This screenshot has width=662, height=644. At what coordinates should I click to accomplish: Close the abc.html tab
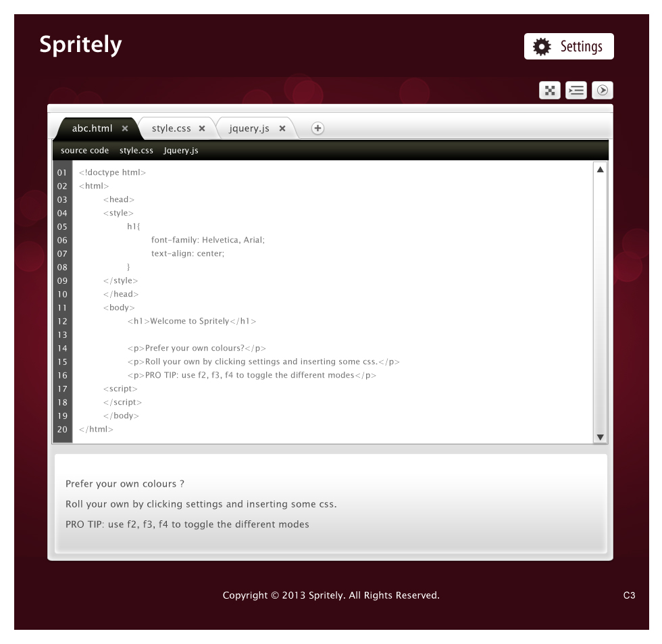click(x=125, y=128)
